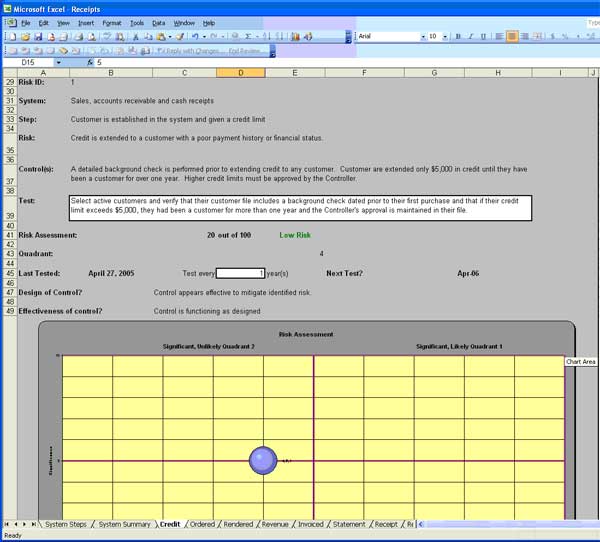Screen dimensions: 600x542
Task: Click the green Low Risk text
Action: pyautogui.click(x=295, y=235)
